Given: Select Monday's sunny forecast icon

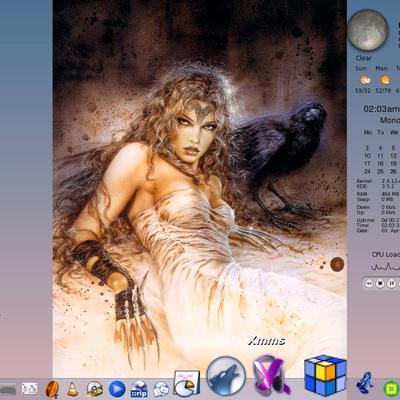Looking at the screenshot, I should [385, 80].
